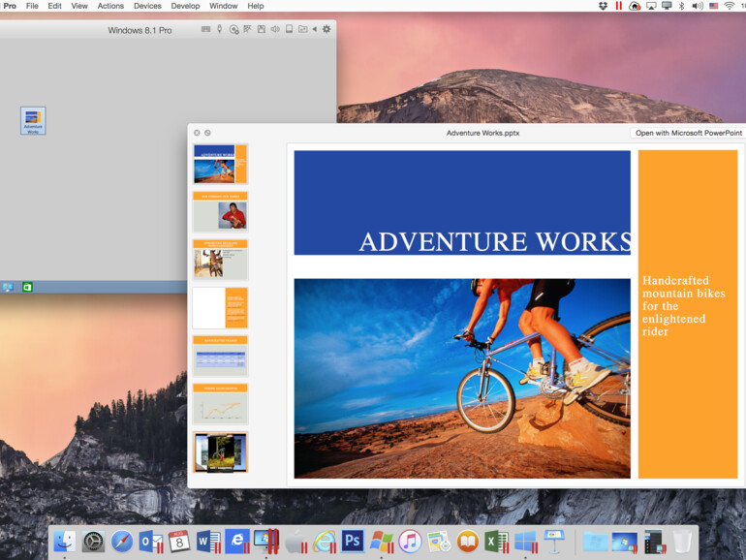Click the green app icon in Windows VM taskbar
The width and height of the screenshot is (746, 560).
pyautogui.click(x=27, y=287)
